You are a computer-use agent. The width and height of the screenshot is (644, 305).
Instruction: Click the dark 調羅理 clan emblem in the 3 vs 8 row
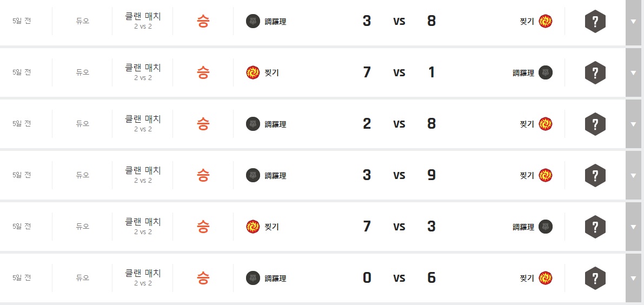point(253,22)
